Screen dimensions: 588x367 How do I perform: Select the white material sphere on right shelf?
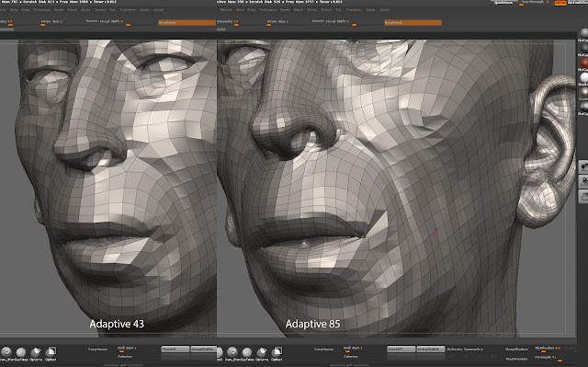[x=584, y=77]
